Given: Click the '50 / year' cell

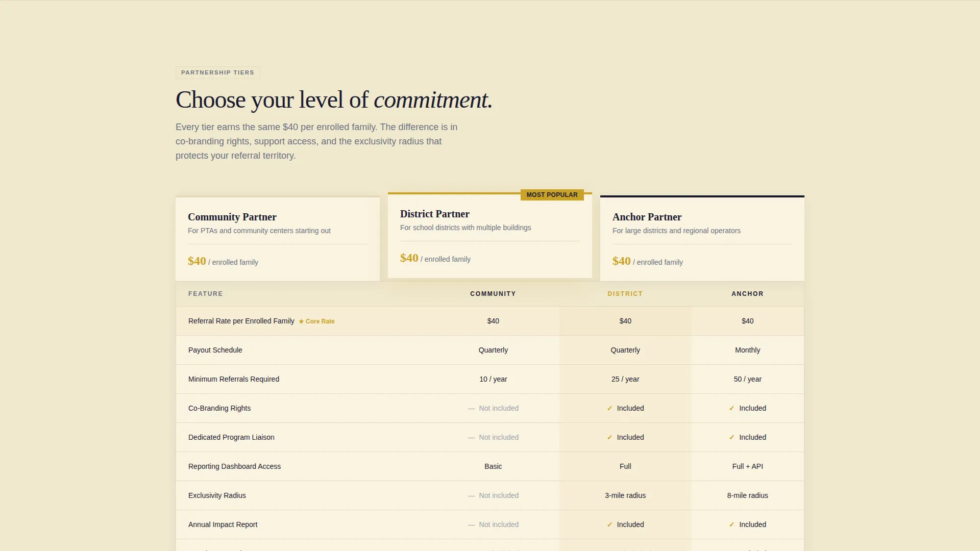Looking at the screenshot, I should (748, 379).
